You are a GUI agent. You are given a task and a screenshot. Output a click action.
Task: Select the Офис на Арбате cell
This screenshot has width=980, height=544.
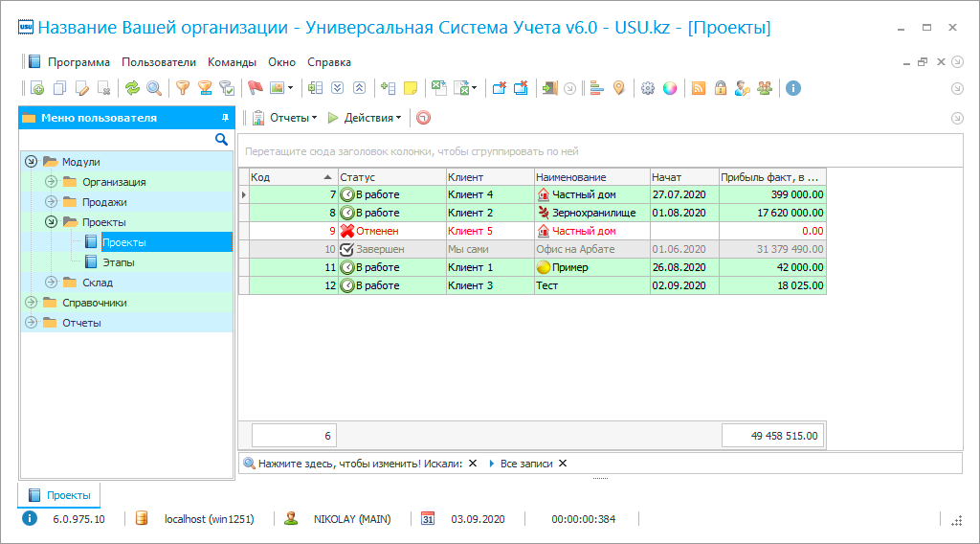(591, 249)
